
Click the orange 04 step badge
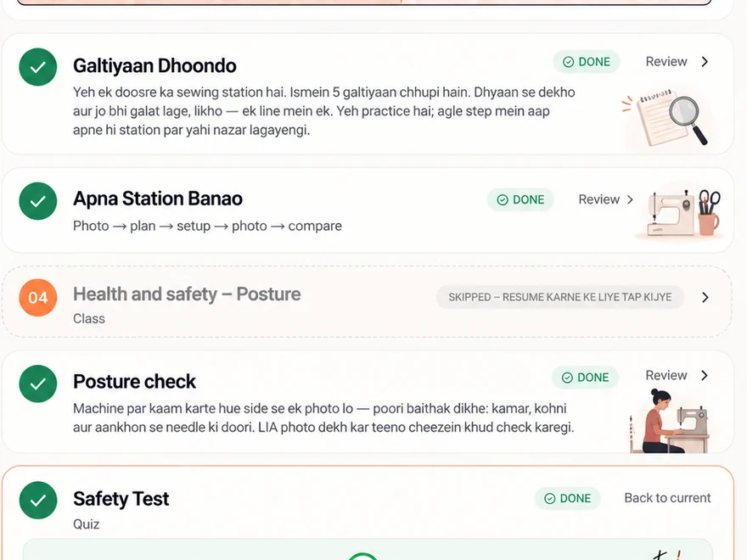[38, 298]
